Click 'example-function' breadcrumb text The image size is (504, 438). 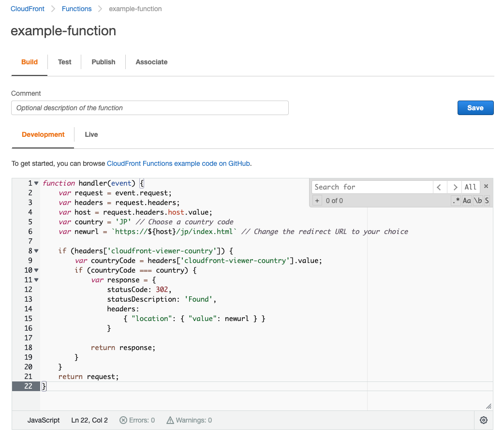[135, 9]
